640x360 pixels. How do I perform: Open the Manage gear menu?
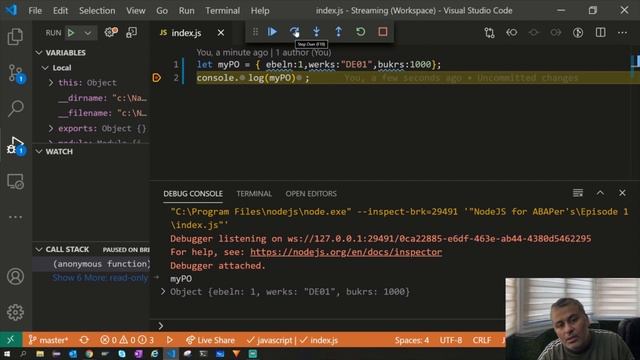[x=16, y=312]
